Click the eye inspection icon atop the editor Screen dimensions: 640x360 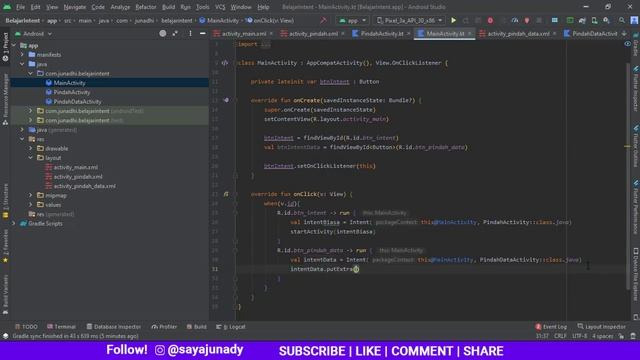(x=627, y=44)
